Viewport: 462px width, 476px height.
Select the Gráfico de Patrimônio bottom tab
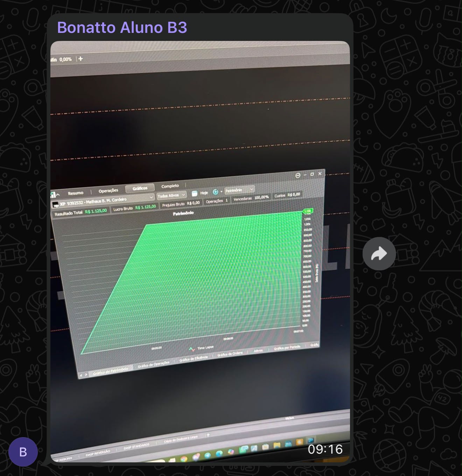coord(111,371)
